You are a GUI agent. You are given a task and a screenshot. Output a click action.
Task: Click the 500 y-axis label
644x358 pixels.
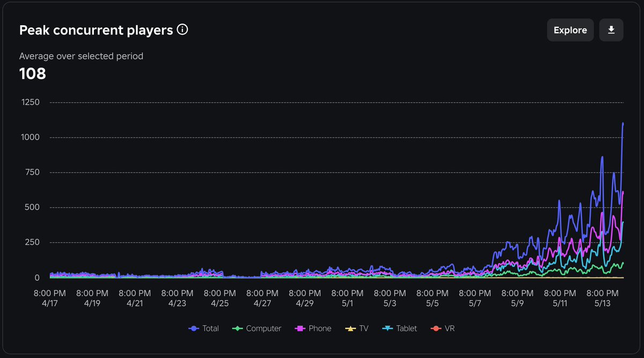tap(32, 207)
